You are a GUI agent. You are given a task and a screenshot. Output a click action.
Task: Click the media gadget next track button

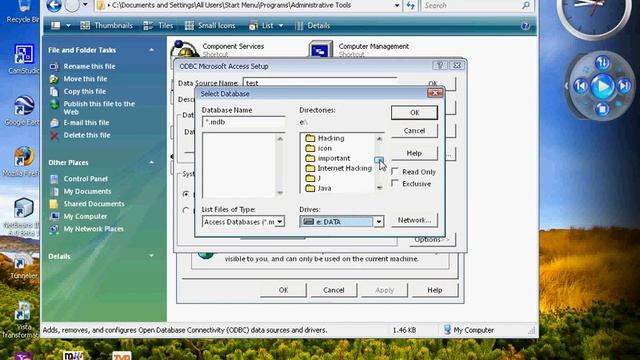click(624, 86)
